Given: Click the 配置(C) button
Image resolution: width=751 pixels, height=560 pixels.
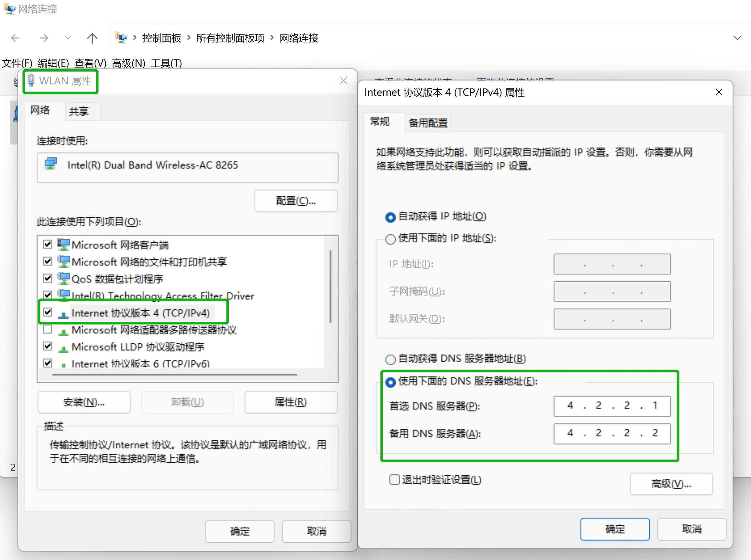Looking at the screenshot, I should pyautogui.click(x=295, y=201).
